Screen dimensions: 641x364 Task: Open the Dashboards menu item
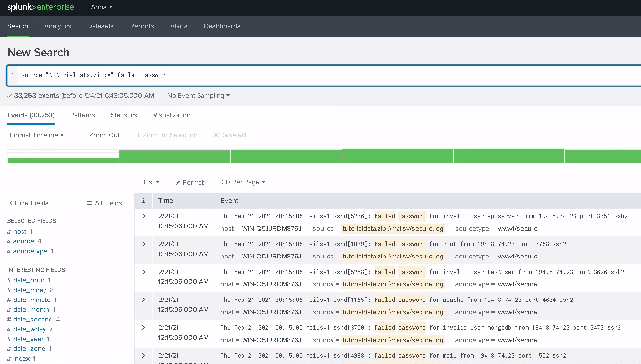point(222,26)
